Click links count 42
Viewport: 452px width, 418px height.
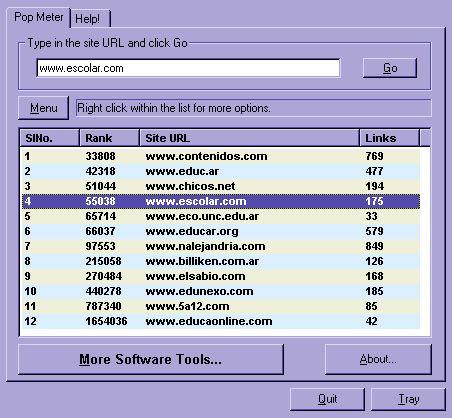tap(371, 321)
